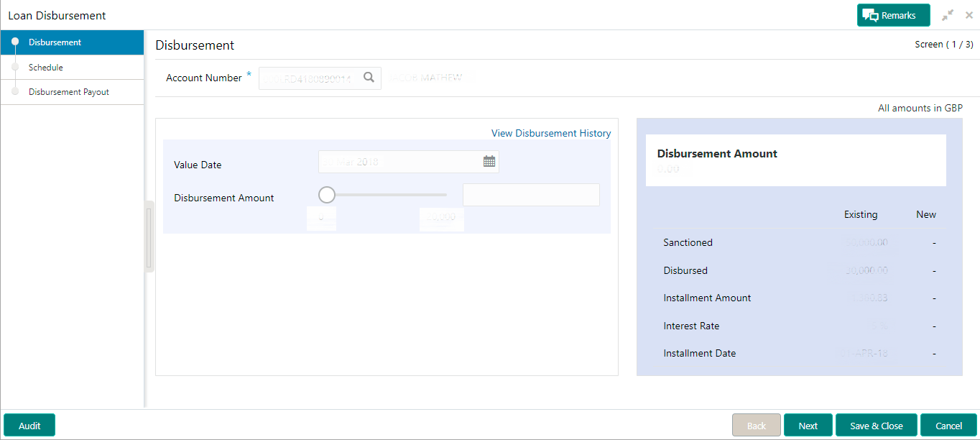
Task: Click the disabled Back button
Action: [x=757, y=426]
